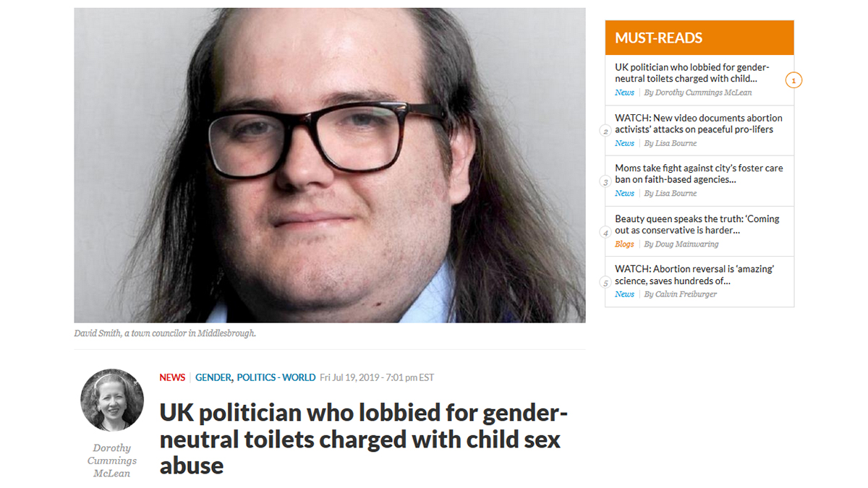
Task: Click the number 5 rank badge
Action: pos(605,283)
